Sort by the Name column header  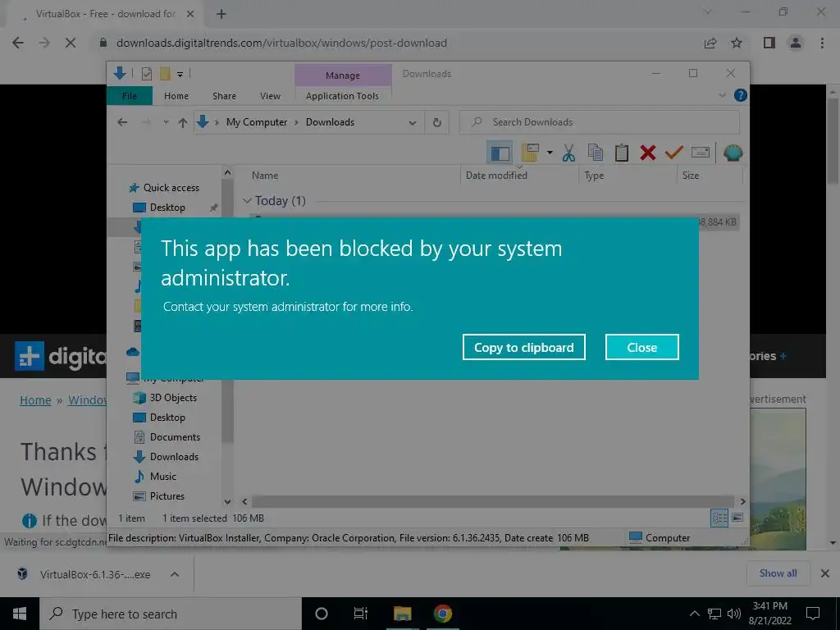pos(265,176)
